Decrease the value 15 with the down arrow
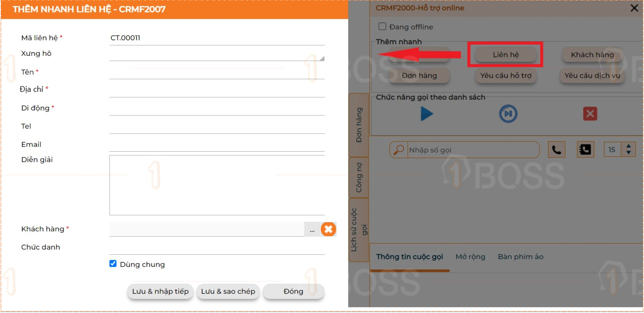The image size is (644, 313). point(628,153)
